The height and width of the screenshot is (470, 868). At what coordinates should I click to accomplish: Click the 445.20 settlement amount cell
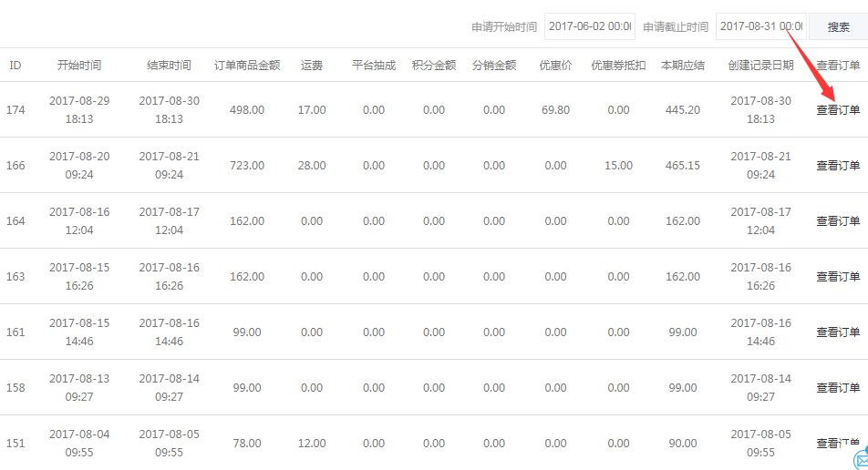(x=683, y=110)
